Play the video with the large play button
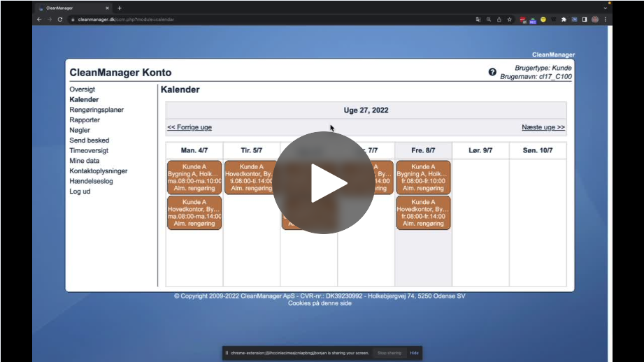The height and width of the screenshot is (362, 644). [x=324, y=182]
